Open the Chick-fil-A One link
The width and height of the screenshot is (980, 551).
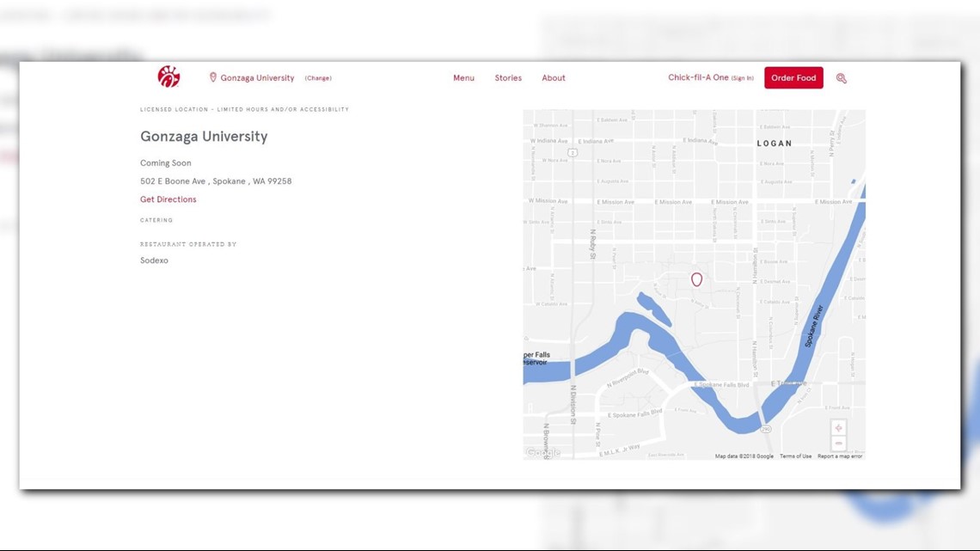click(698, 77)
